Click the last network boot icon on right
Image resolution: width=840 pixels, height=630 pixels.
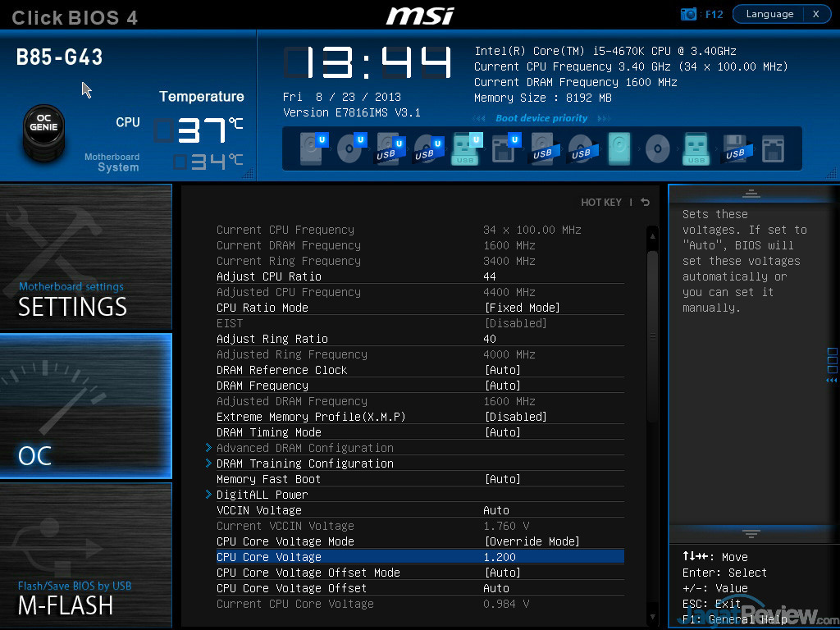click(x=772, y=149)
